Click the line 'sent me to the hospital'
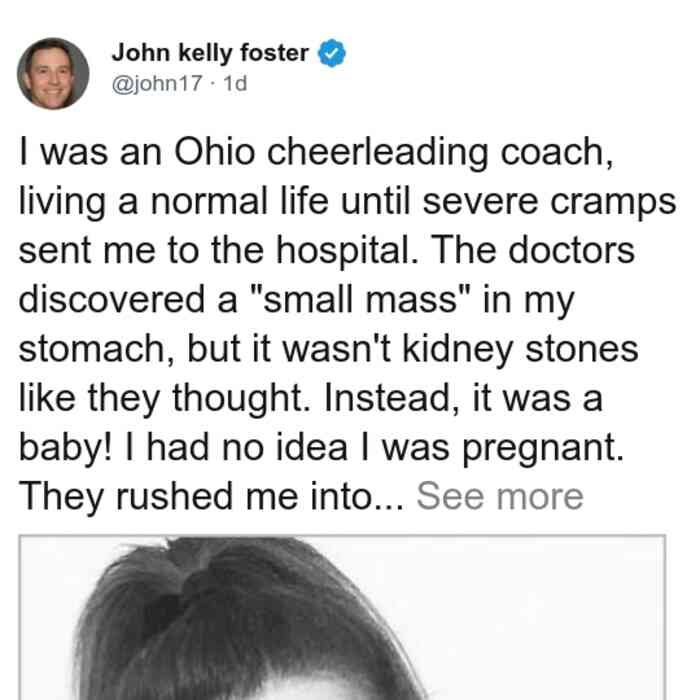The image size is (700, 700). (326, 251)
